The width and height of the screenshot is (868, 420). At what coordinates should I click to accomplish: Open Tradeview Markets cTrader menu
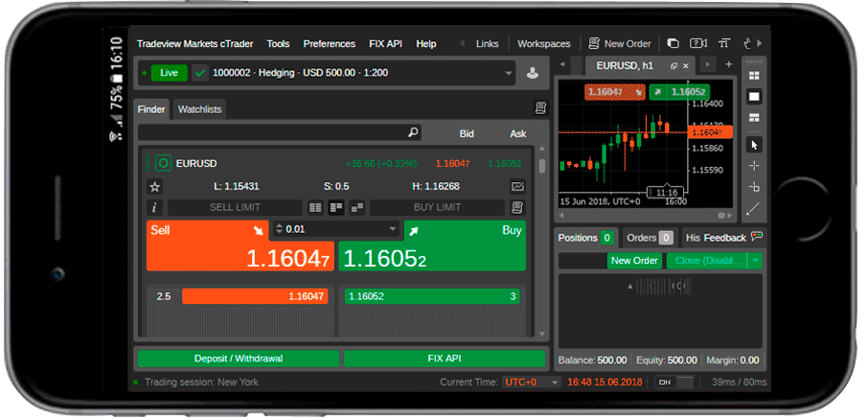(x=194, y=44)
